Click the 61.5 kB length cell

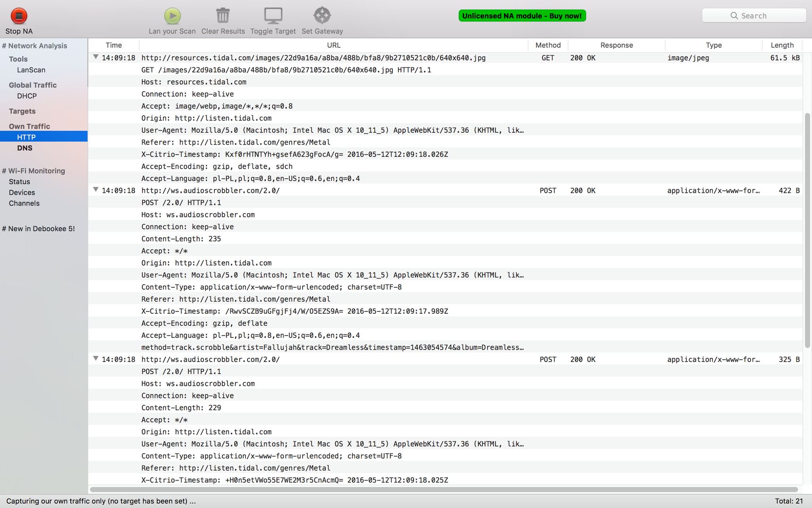click(785, 58)
